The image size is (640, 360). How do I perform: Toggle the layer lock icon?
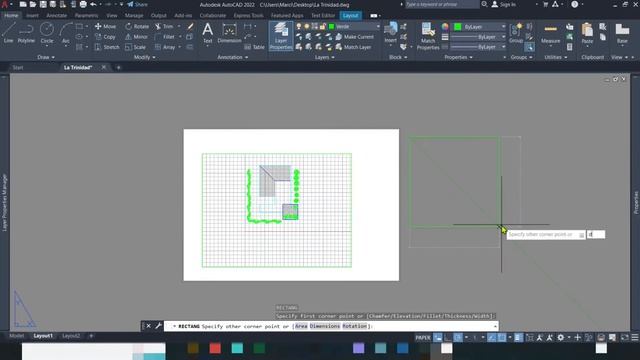click(322, 26)
